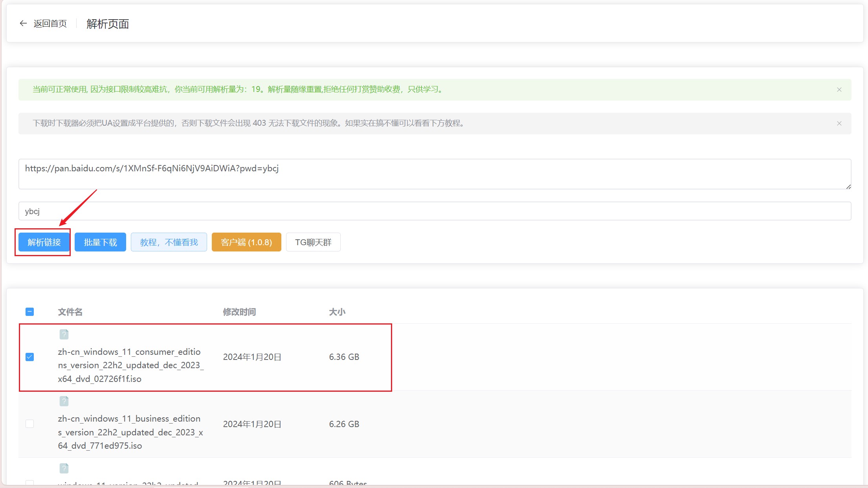Focus the Baidu pan share link textarea
The width and height of the screenshot is (868, 488).
coord(435,174)
